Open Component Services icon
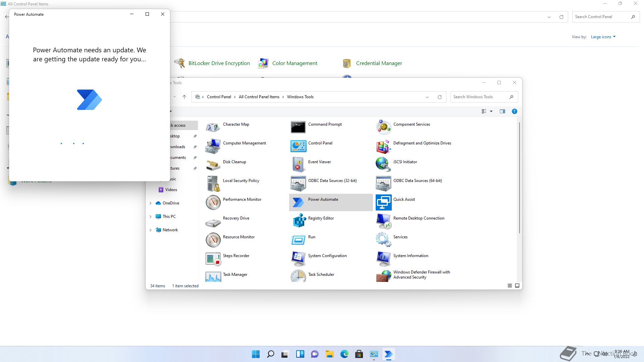This screenshot has width=644, height=362. click(383, 127)
